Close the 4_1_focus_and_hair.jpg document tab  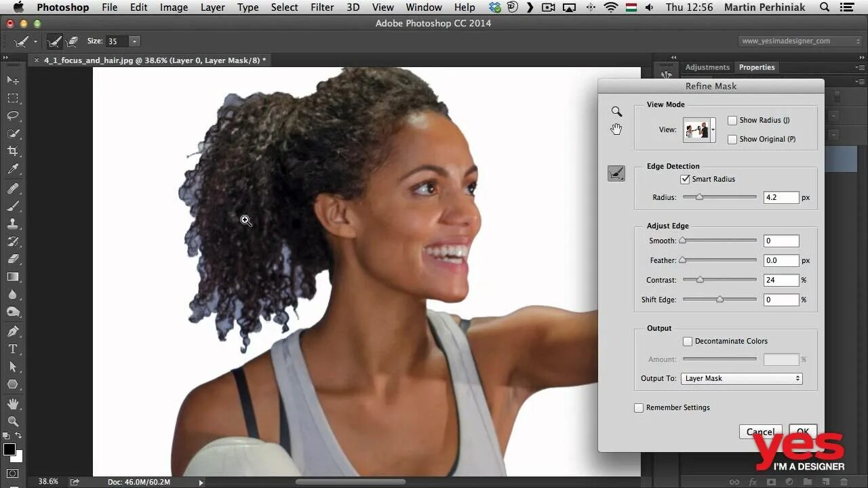[37, 60]
